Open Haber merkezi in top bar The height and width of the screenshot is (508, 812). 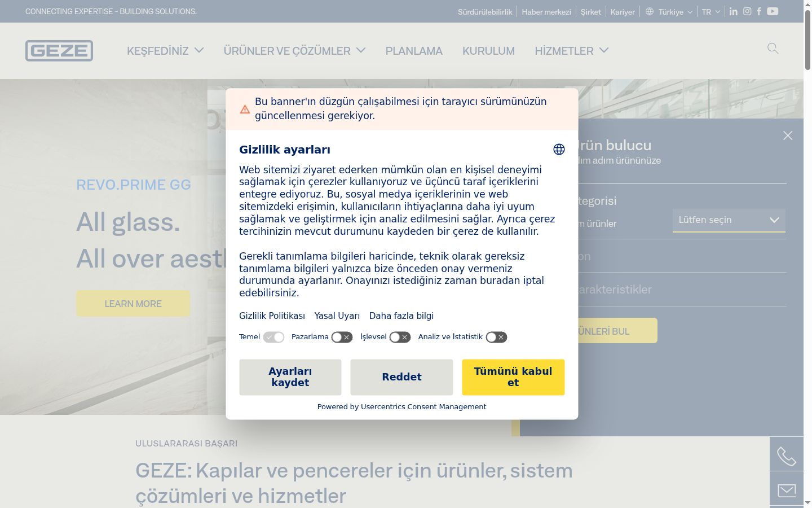point(546,11)
